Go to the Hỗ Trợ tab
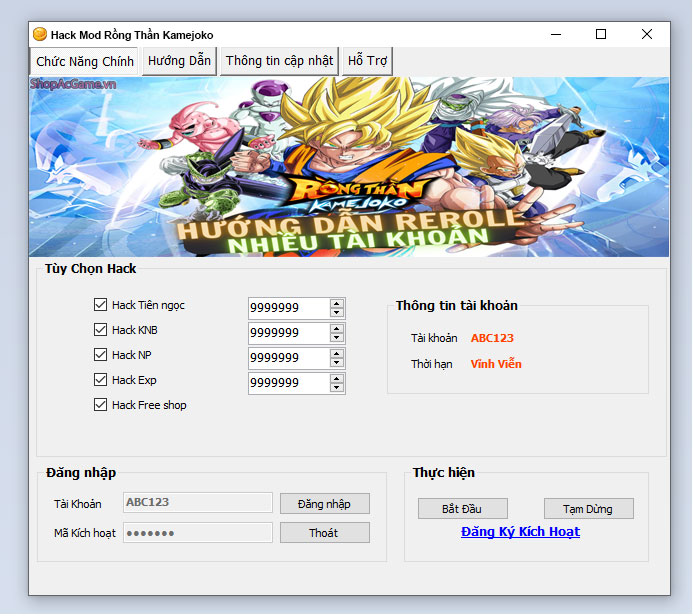Image resolution: width=693 pixels, height=616 pixels. pos(367,61)
